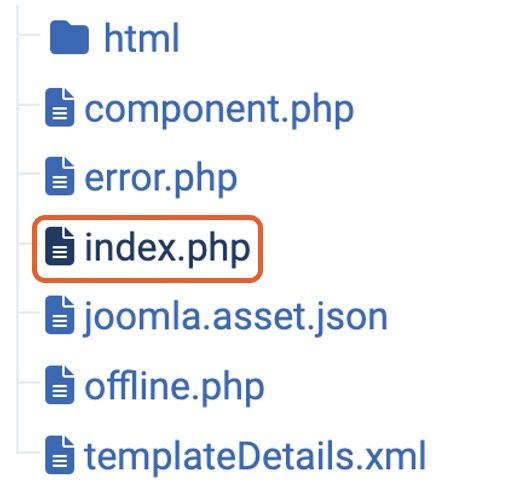Click the branch connector left of error.php
Image resolution: width=526 pixels, height=494 pixels.
tap(29, 173)
